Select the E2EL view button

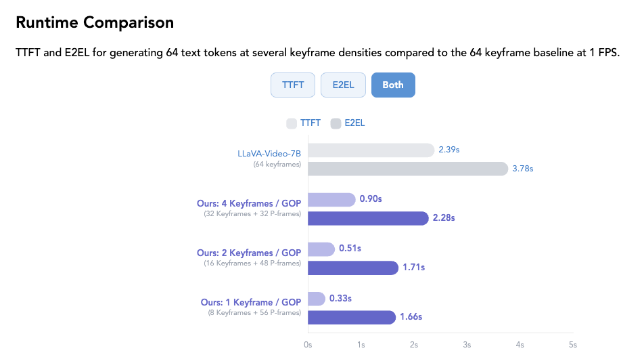point(343,85)
